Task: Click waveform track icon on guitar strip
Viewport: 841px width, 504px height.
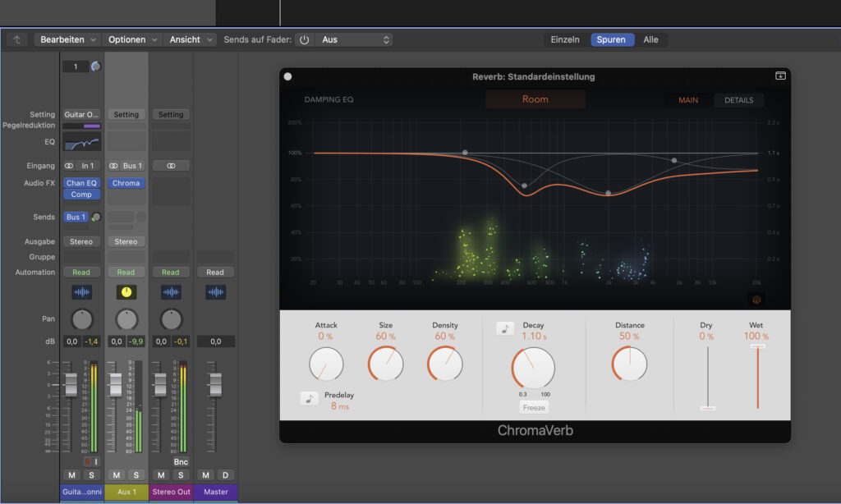Action: 81,292
